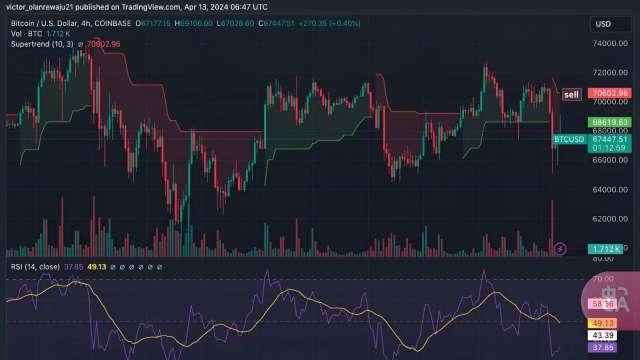Screen dimensions: 640x360
Task: Click the purple 37.65 RSI axis tag
Action: [x=603, y=348]
